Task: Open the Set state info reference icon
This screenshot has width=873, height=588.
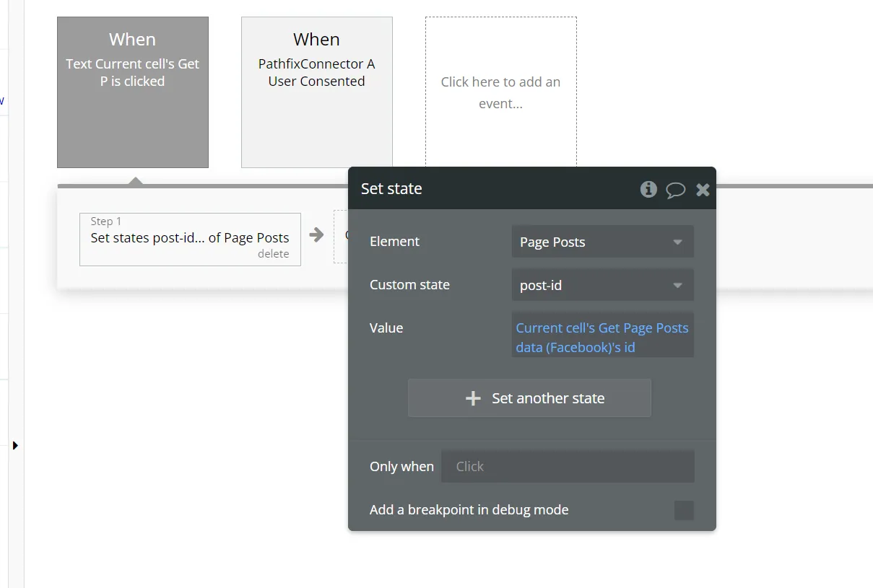Action: coord(648,189)
